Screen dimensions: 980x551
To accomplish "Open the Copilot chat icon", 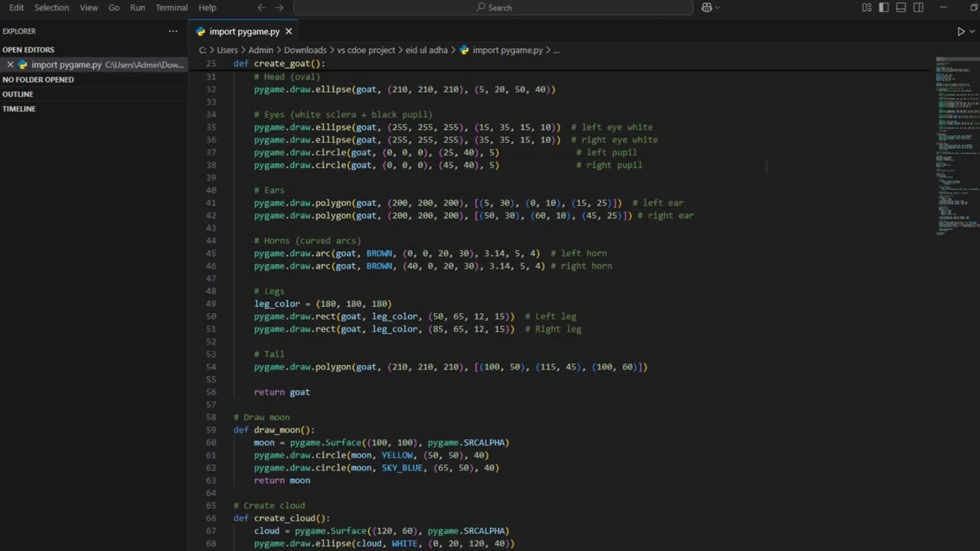I will pos(706,8).
